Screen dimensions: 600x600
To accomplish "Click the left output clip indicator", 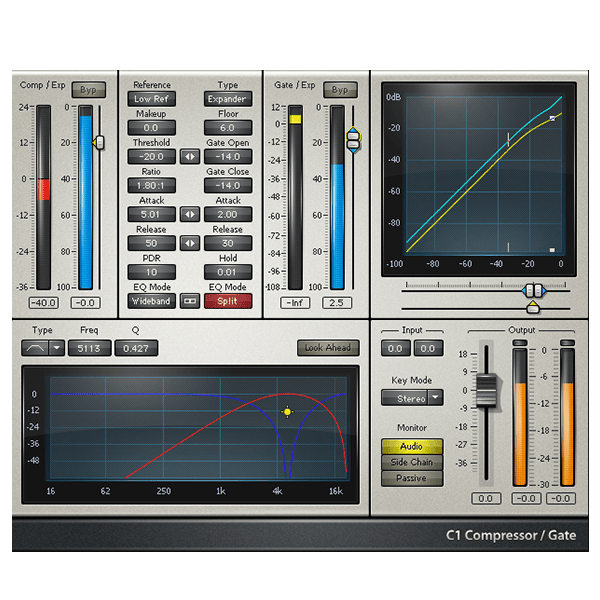I will pos(520,342).
